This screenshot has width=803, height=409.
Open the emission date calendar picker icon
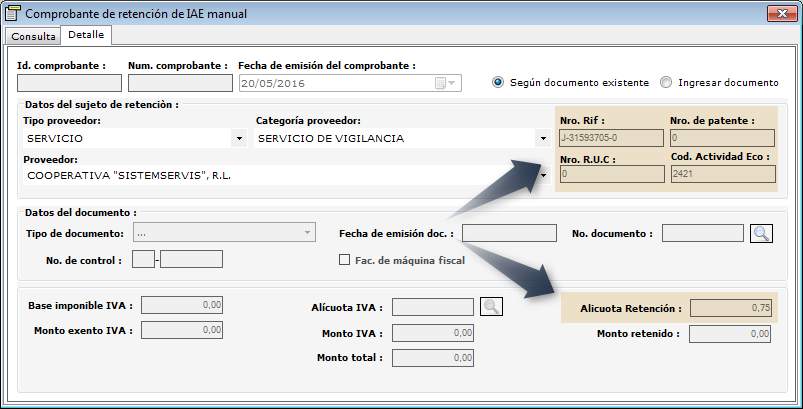click(445, 83)
